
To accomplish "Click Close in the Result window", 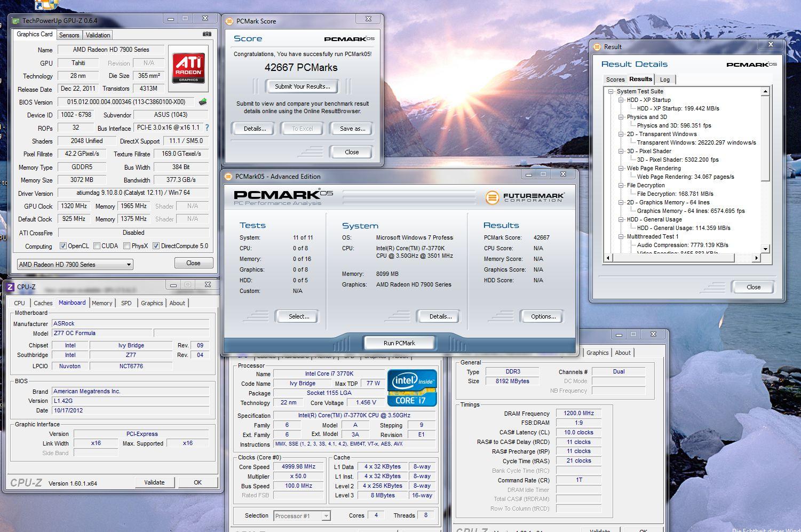I will pyautogui.click(x=754, y=287).
